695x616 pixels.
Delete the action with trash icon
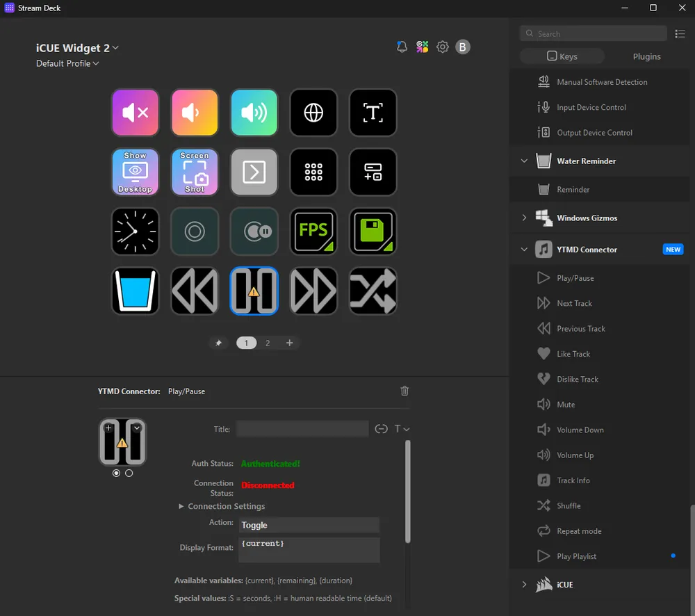(x=404, y=391)
